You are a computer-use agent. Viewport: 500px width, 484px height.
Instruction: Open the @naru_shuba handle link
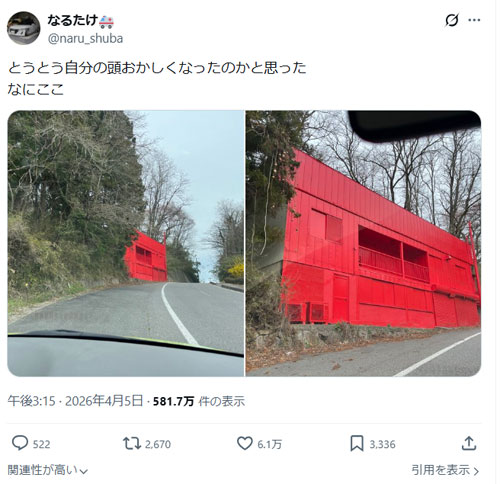(x=85, y=39)
